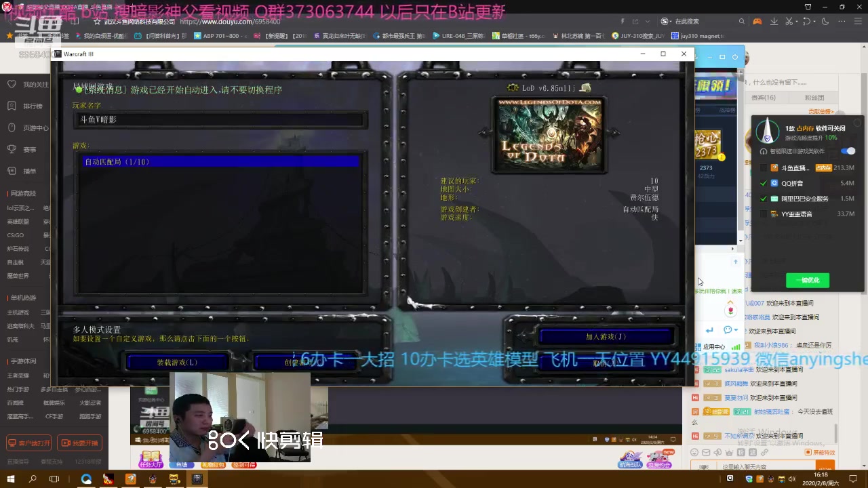Select 英雄联盟 category in sidebar
Viewport: 868px width, 488px height.
18,222
